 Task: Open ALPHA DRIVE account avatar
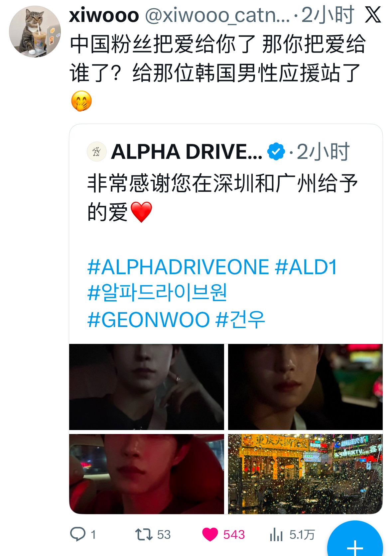pyautogui.click(x=96, y=152)
